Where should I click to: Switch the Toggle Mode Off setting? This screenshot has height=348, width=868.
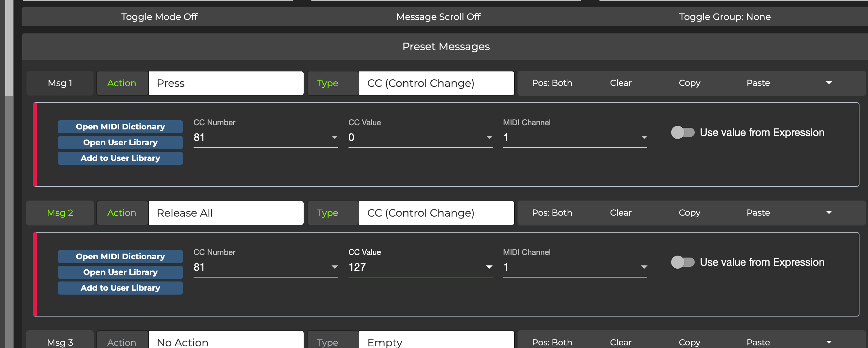(x=159, y=17)
